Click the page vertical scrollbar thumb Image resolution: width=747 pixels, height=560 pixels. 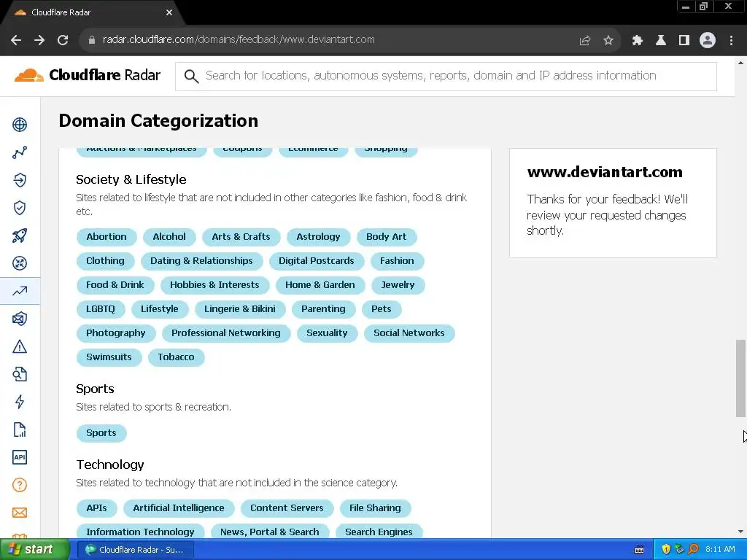point(740,378)
